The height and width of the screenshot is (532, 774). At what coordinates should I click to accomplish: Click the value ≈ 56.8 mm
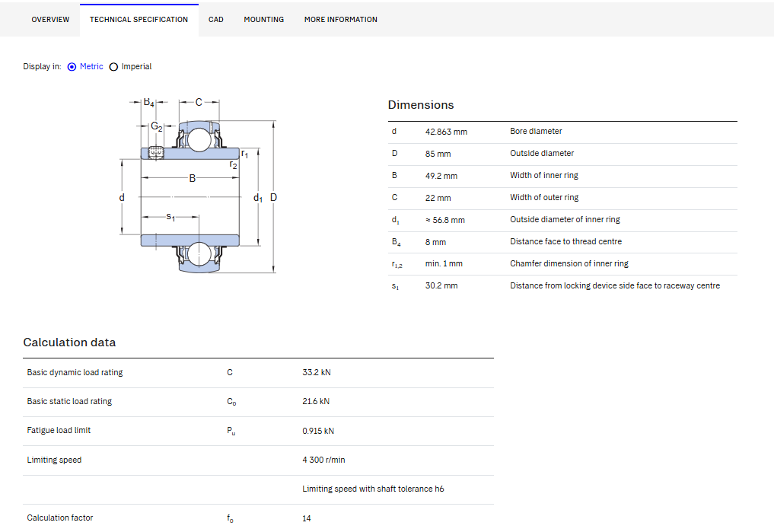[x=444, y=220]
